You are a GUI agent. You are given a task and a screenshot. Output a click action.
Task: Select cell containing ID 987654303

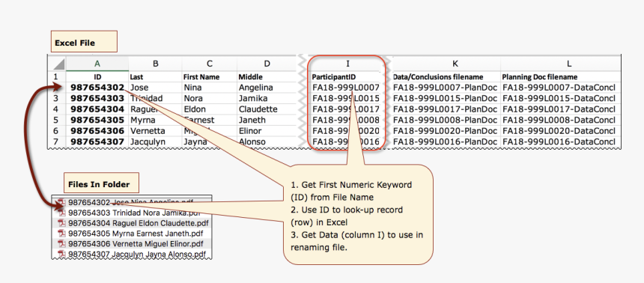[x=97, y=99]
